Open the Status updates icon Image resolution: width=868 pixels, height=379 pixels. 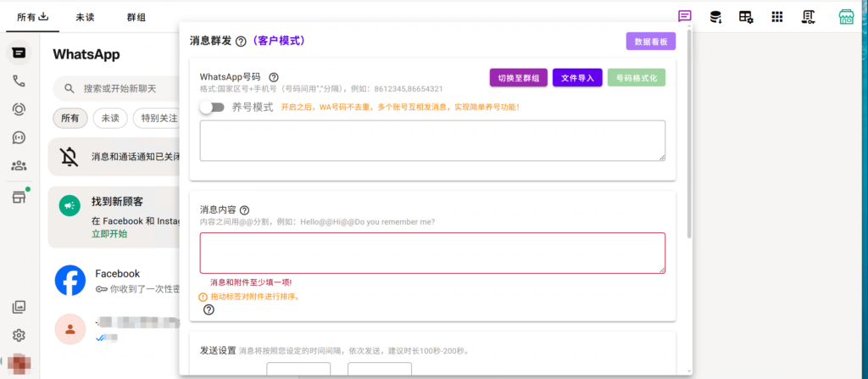(x=19, y=109)
